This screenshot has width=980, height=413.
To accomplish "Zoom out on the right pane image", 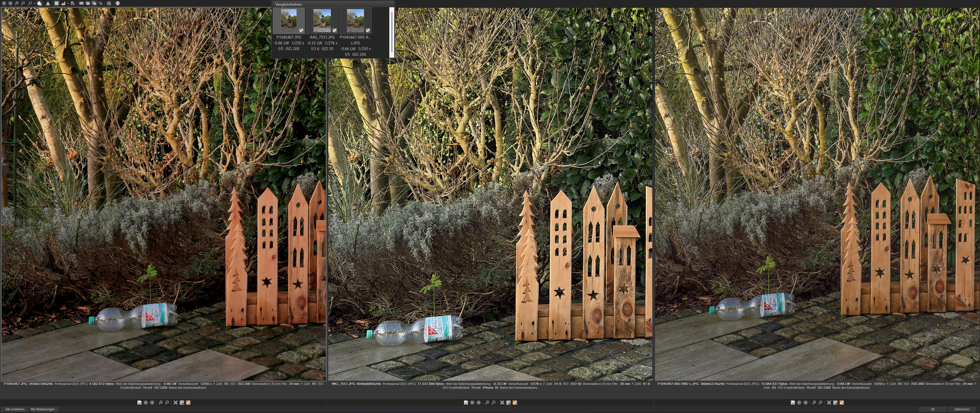I will tap(820, 402).
